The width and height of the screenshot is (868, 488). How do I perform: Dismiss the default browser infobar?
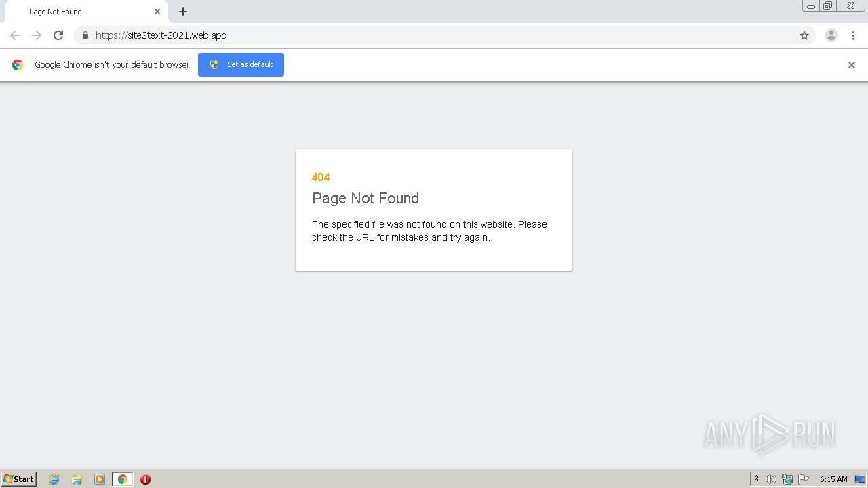click(x=852, y=65)
